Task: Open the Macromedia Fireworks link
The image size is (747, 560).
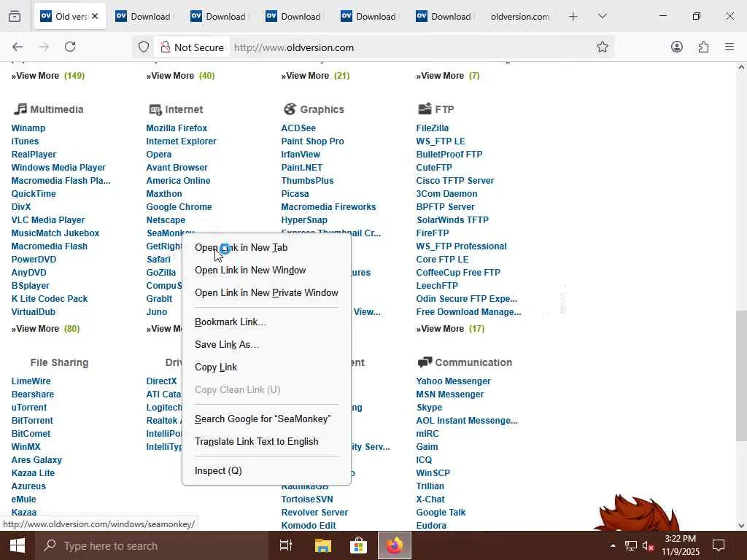Action: pyautogui.click(x=328, y=206)
